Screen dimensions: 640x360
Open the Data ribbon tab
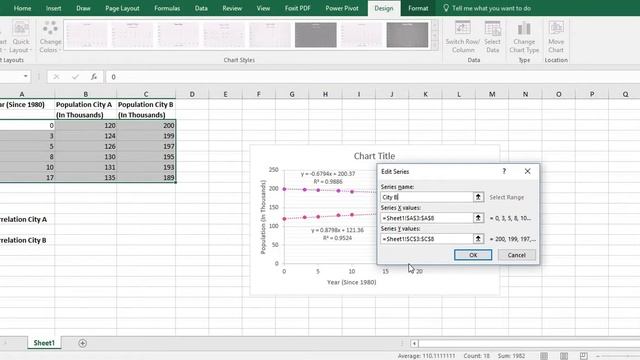pos(201,8)
